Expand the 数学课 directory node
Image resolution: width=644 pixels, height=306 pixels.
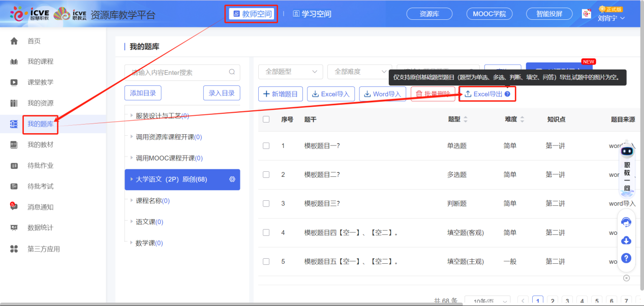147,242
